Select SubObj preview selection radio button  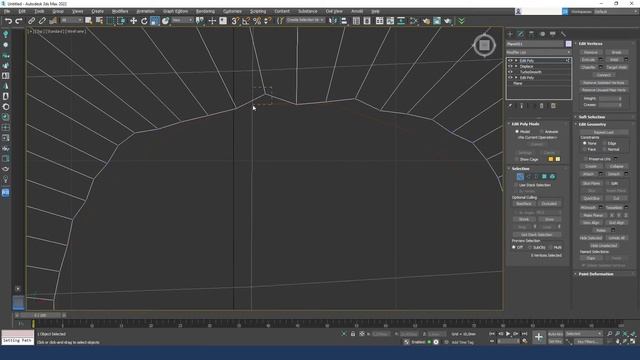point(530,247)
